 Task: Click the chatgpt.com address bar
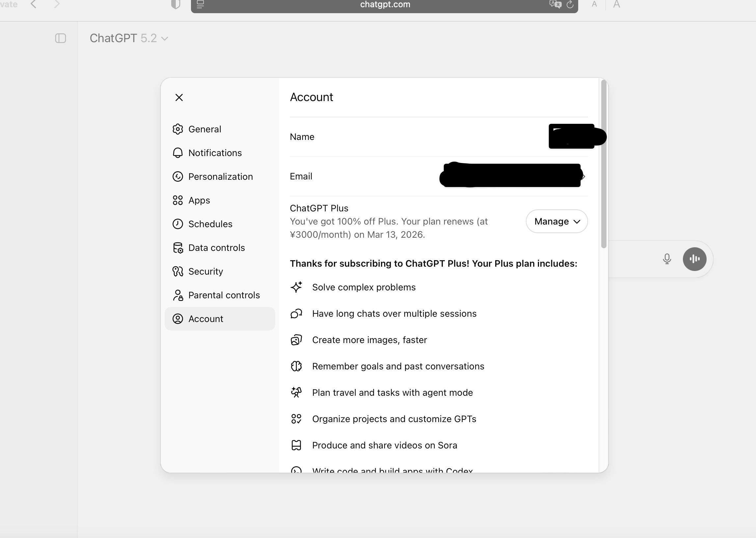385,5
